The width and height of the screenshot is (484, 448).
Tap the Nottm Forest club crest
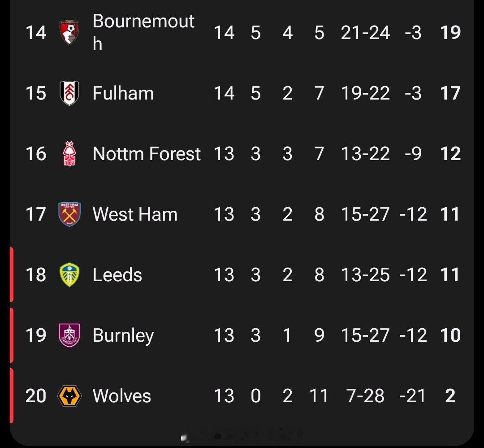click(69, 154)
